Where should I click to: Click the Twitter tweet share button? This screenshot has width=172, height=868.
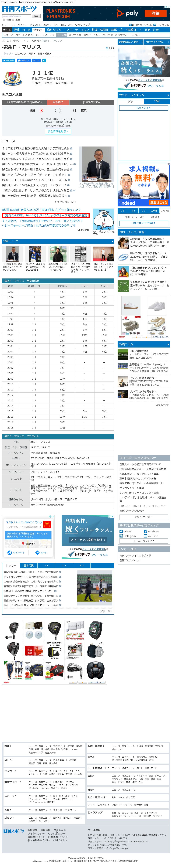point(8,61)
